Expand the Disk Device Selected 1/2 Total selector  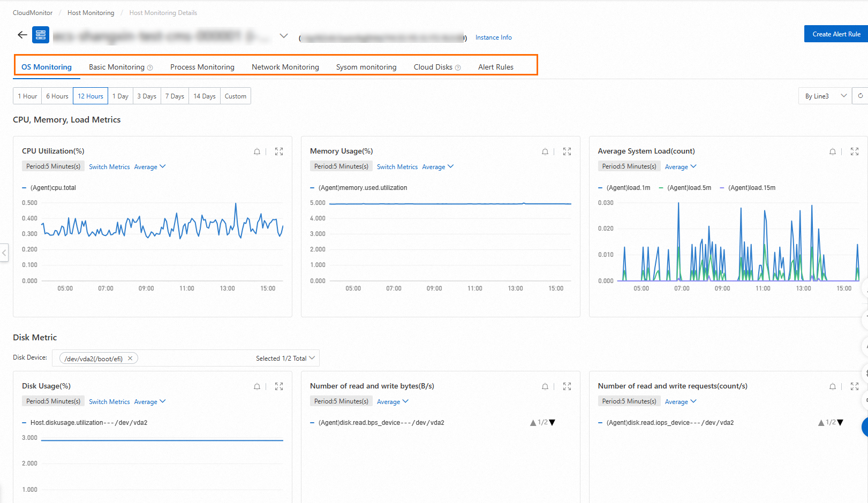284,357
